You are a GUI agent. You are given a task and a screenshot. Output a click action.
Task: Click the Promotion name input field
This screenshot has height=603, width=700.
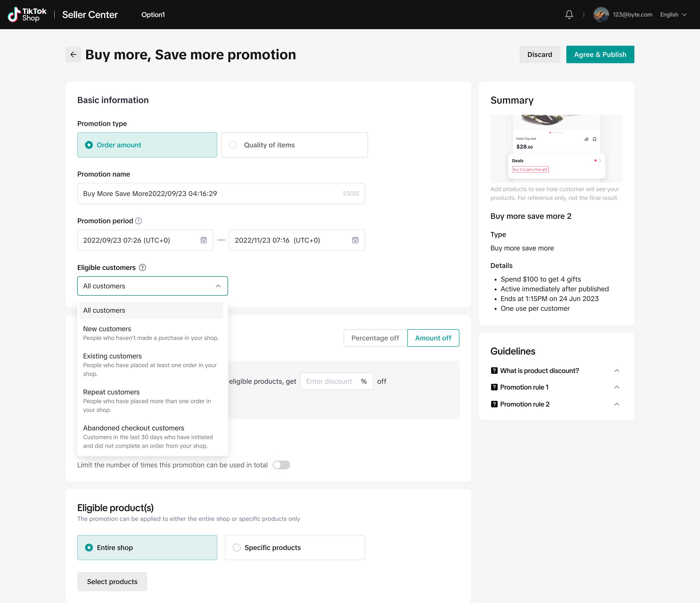pos(210,194)
